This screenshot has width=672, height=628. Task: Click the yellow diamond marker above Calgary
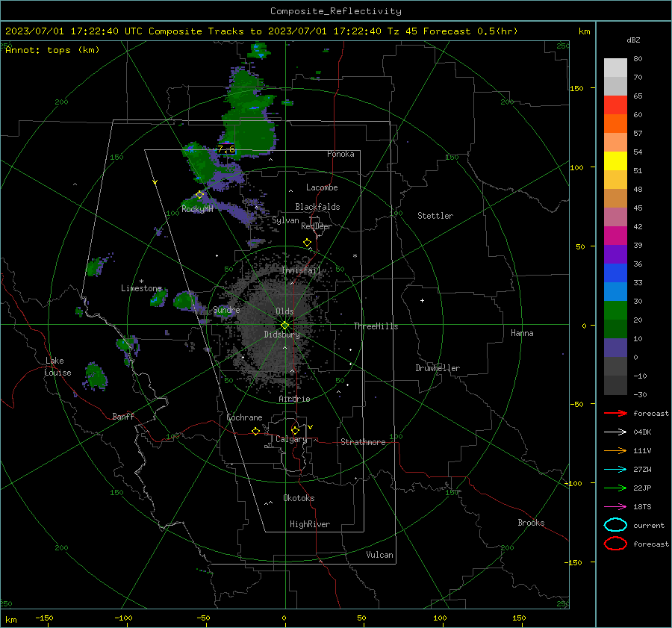pyautogui.click(x=295, y=430)
